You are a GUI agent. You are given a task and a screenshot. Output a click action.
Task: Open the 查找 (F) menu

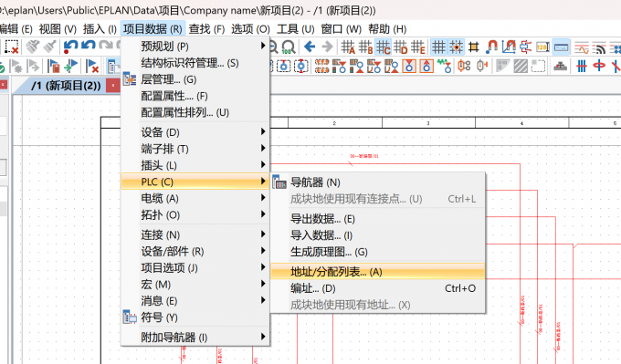point(206,29)
